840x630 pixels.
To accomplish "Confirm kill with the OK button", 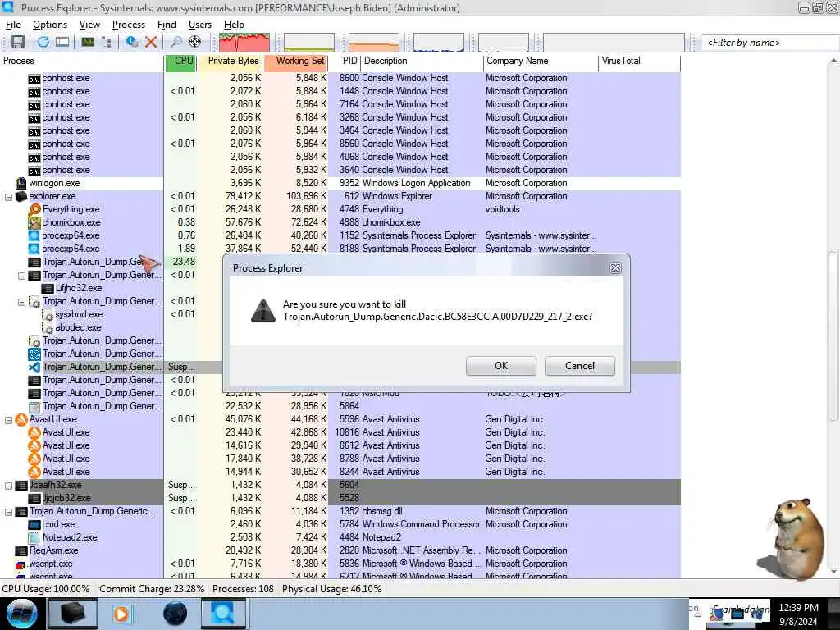I will (x=501, y=366).
